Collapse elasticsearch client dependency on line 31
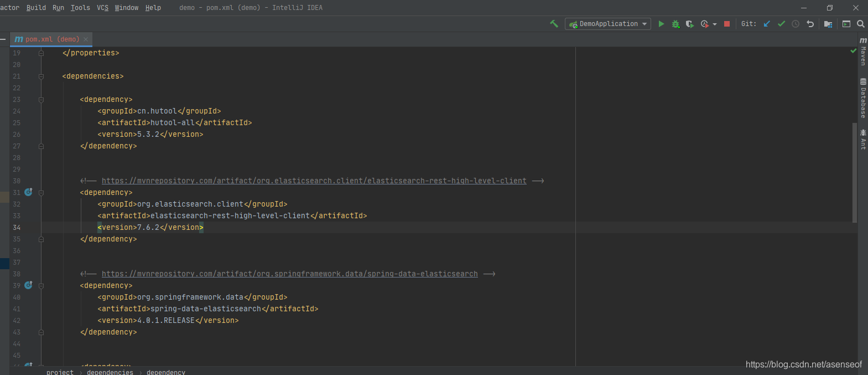 [x=41, y=193]
